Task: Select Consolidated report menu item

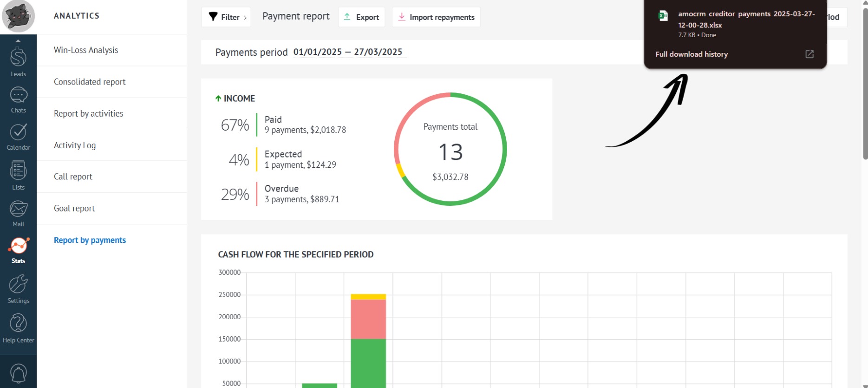Action: 90,82
